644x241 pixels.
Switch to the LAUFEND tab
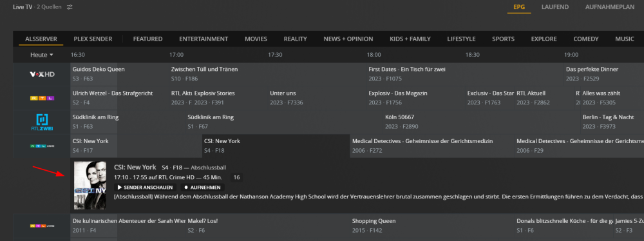pos(555,7)
